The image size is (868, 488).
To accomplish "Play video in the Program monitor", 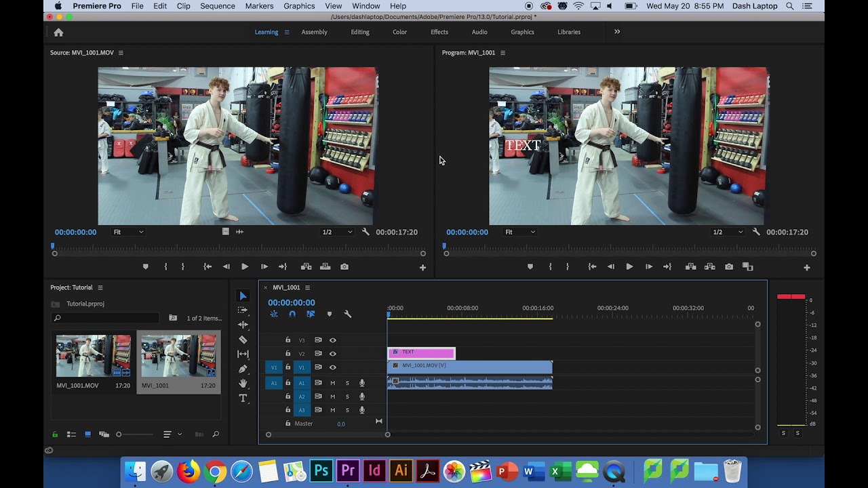I will 629,267.
